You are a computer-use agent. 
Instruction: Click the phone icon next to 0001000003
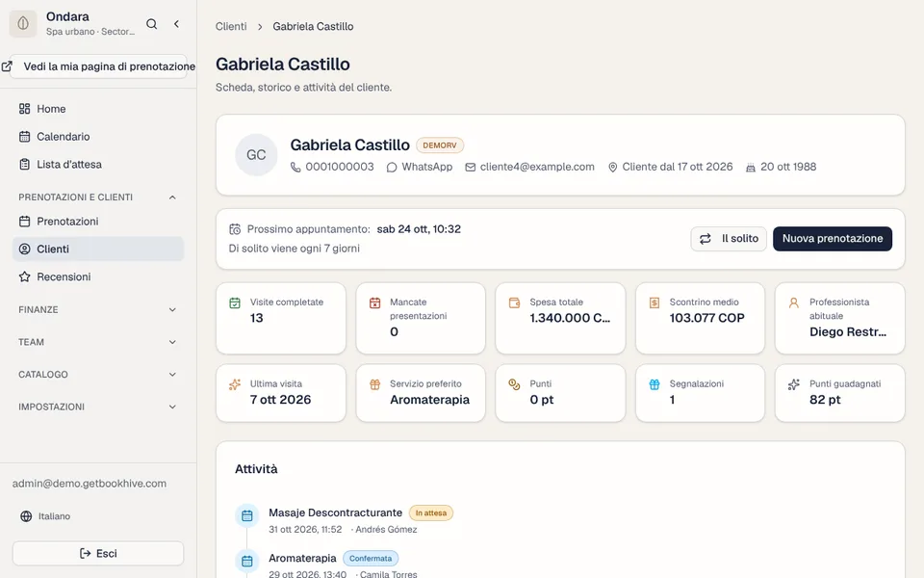click(x=295, y=168)
